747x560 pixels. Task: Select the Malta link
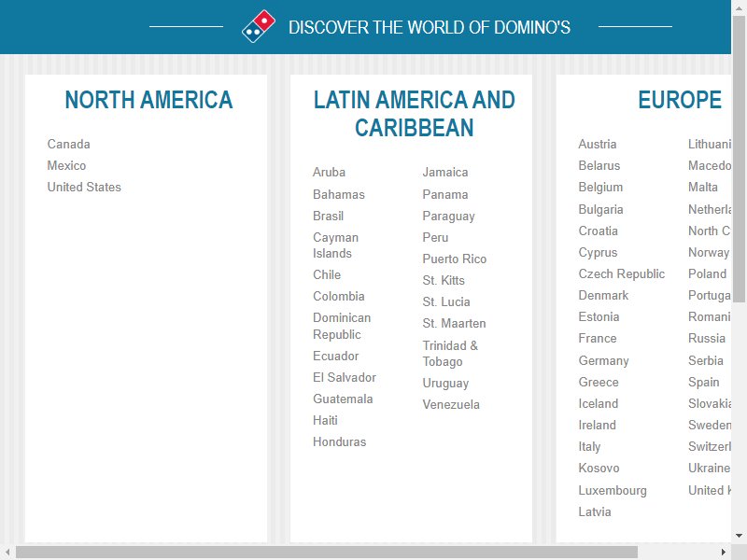pyautogui.click(x=703, y=187)
